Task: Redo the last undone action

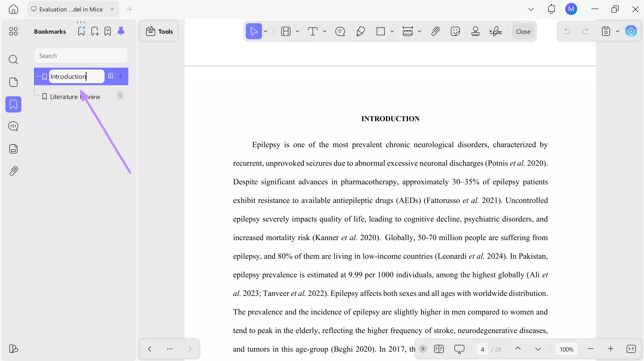Action: click(x=585, y=31)
